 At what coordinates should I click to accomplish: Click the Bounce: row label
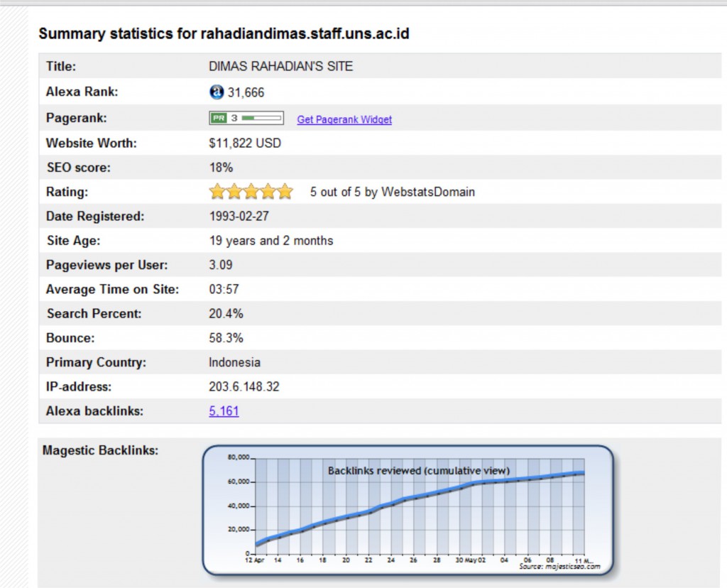70,337
